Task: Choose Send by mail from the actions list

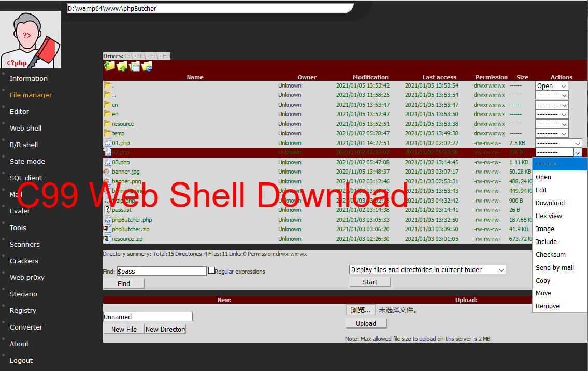Action: (560, 267)
